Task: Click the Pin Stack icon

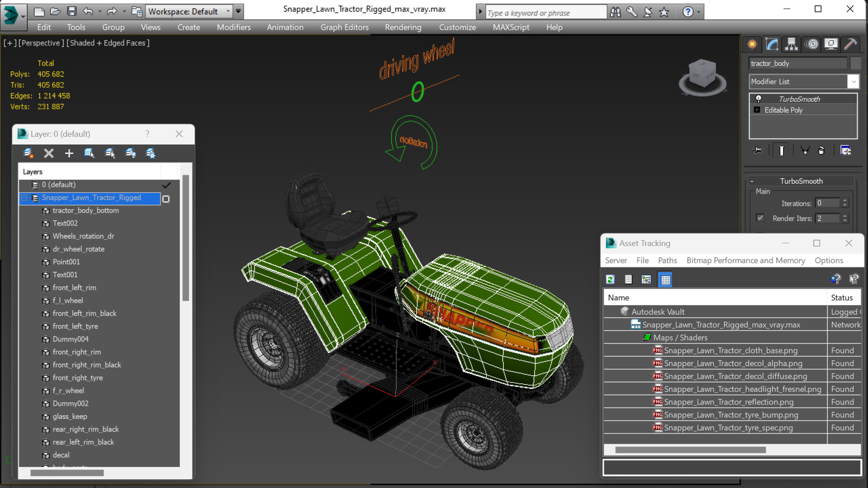Action: pyautogui.click(x=757, y=150)
